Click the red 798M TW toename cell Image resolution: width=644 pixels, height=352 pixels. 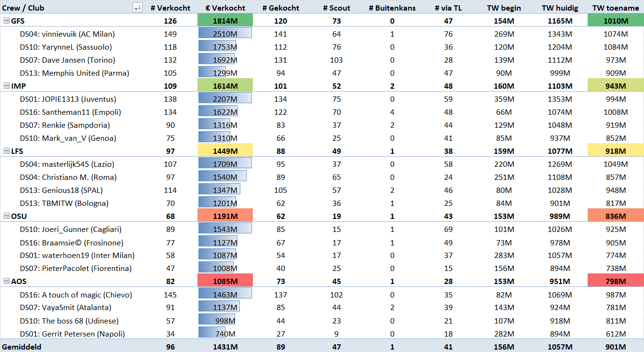[616, 281]
